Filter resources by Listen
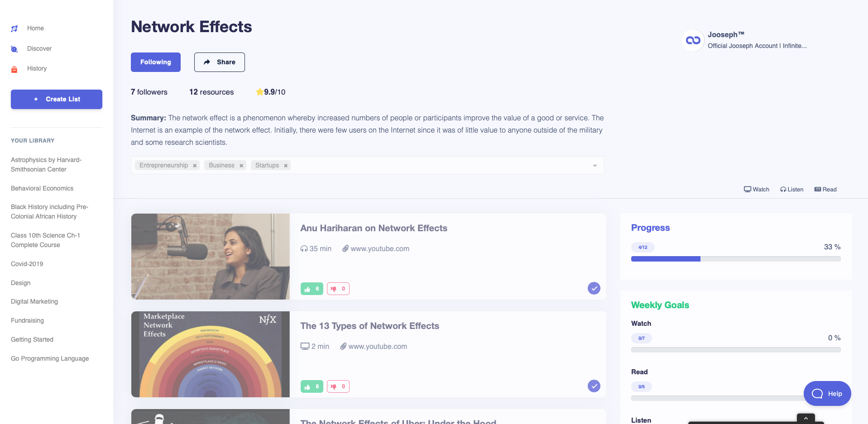 tap(791, 190)
